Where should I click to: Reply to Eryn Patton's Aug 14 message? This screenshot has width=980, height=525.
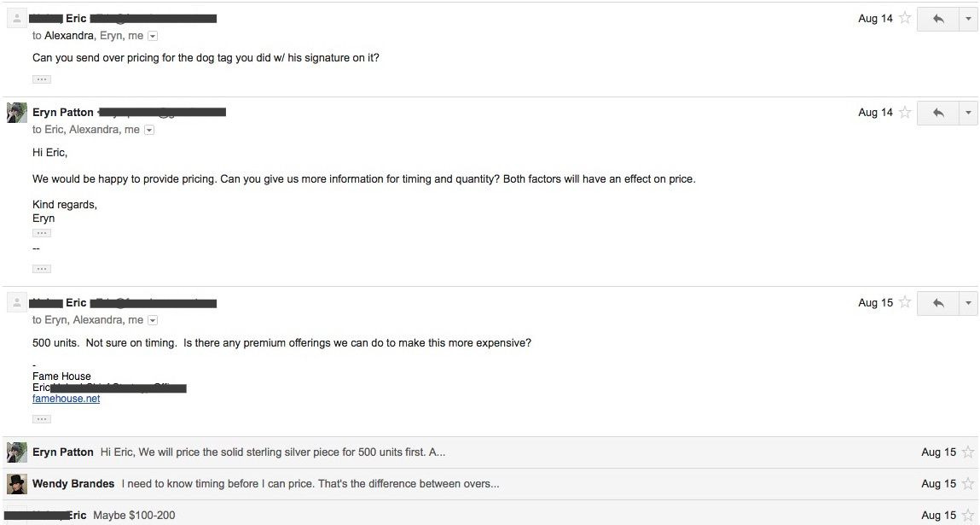[937, 113]
